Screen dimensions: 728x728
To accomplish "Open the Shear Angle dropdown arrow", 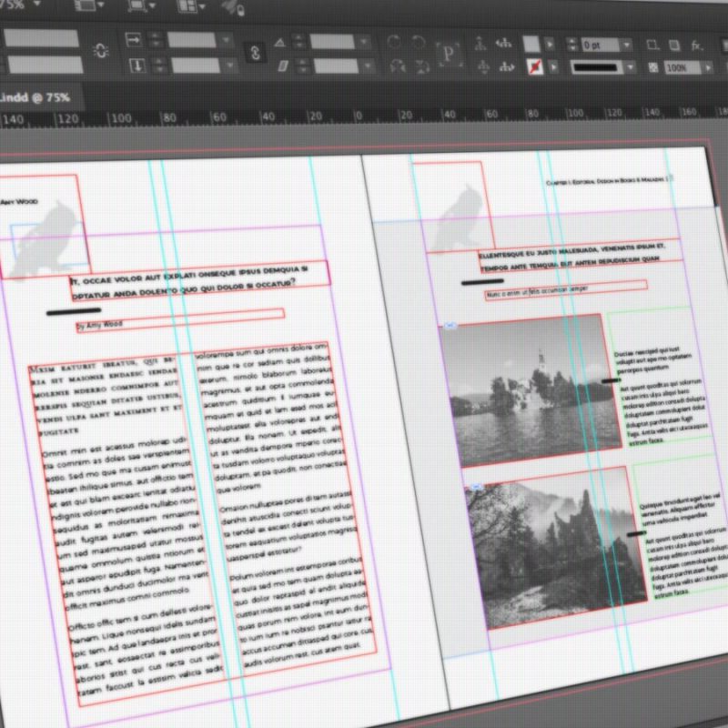I will pyautogui.click(x=369, y=66).
